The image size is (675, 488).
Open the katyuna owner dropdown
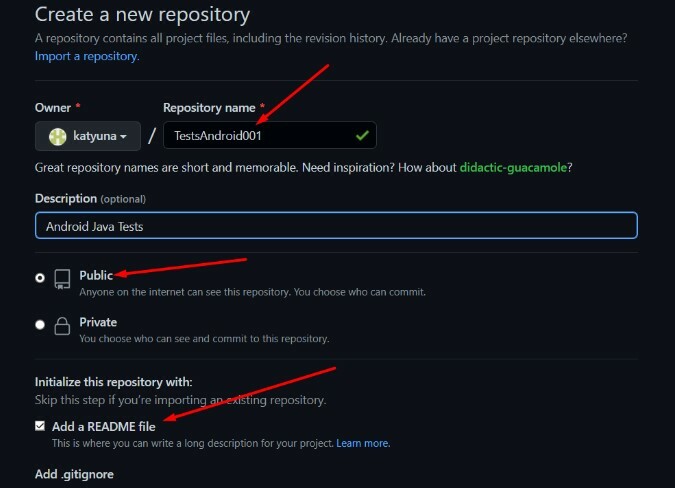(x=88, y=136)
